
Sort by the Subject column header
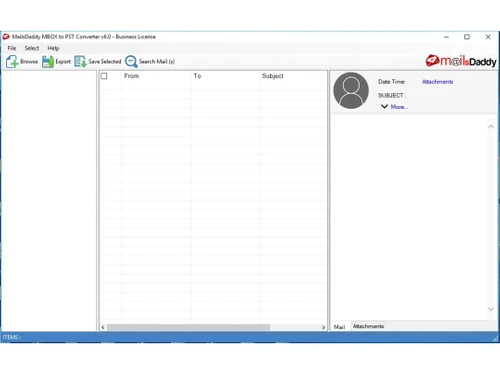point(273,76)
